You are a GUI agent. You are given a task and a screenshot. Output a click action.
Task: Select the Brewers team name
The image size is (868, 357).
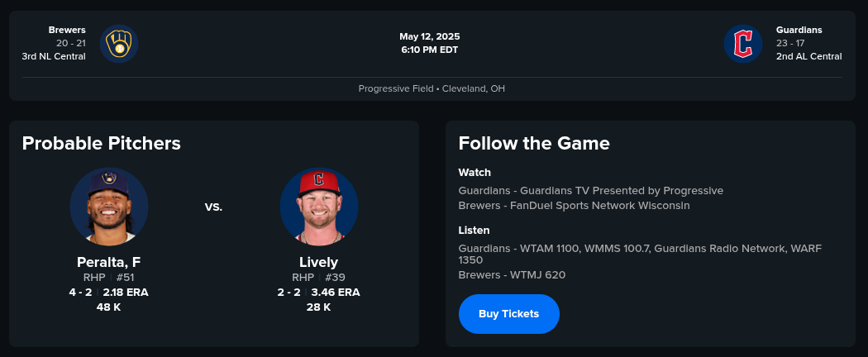click(67, 30)
